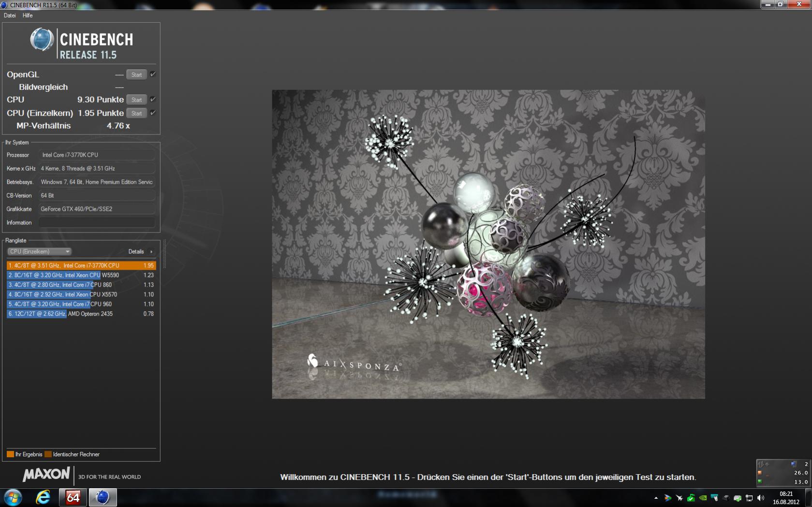
Task: Click the Bildvergleich label
Action: tap(44, 87)
